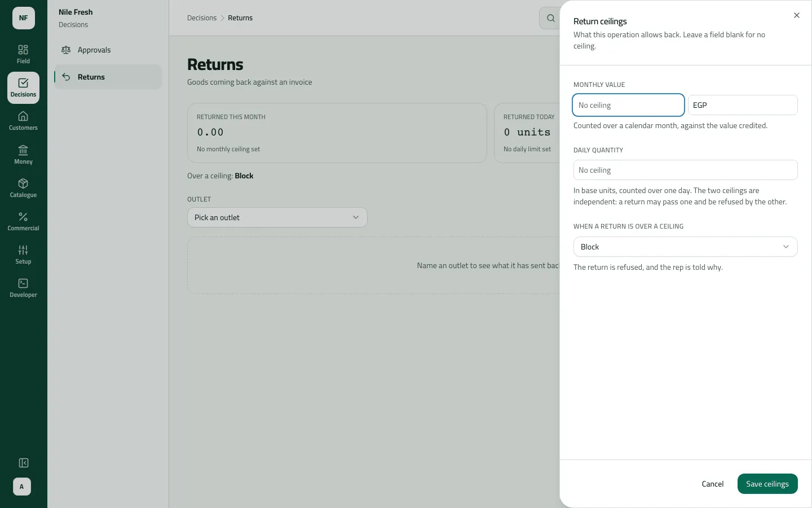This screenshot has width=812, height=508.
Task: Select Returns in the Decisions menu
Action: (x=108, y=77)
